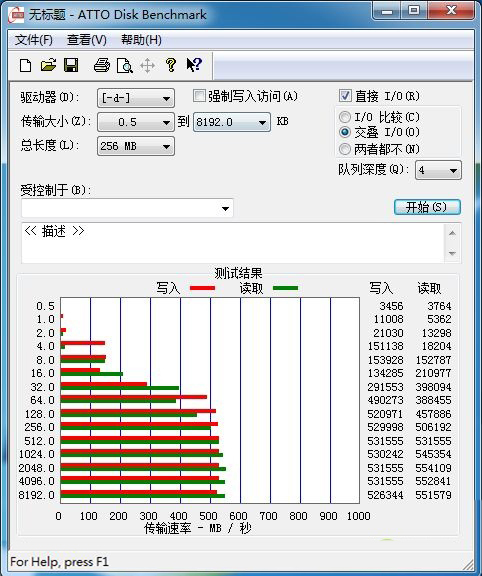Viewport: 482px width, 576px height.
Task: Click write value 151138 for the 4.0 row
Action: 385,346
